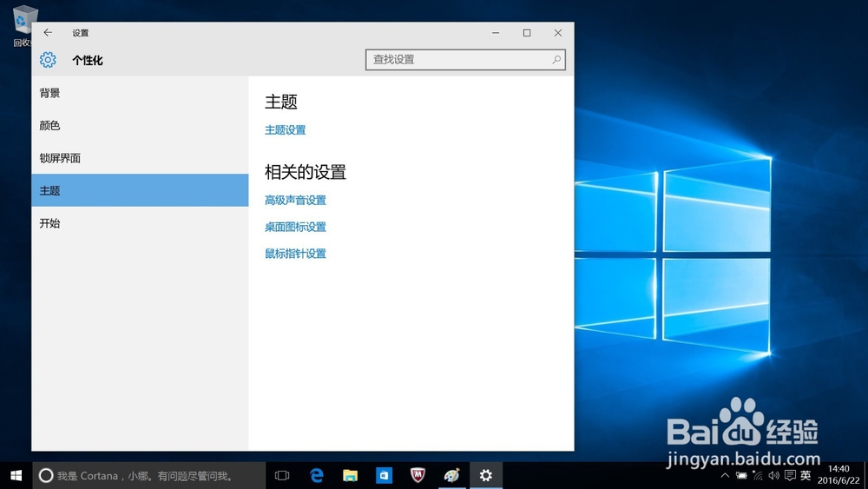Launch Microsoft Edge from the taskbar
Viewport: 868px width, 489px height.
pyautogui.click(x=317, y=476)
